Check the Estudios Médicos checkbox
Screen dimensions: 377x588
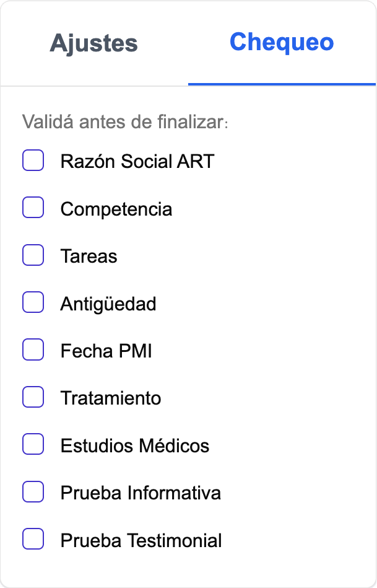[x=33, y=444]
